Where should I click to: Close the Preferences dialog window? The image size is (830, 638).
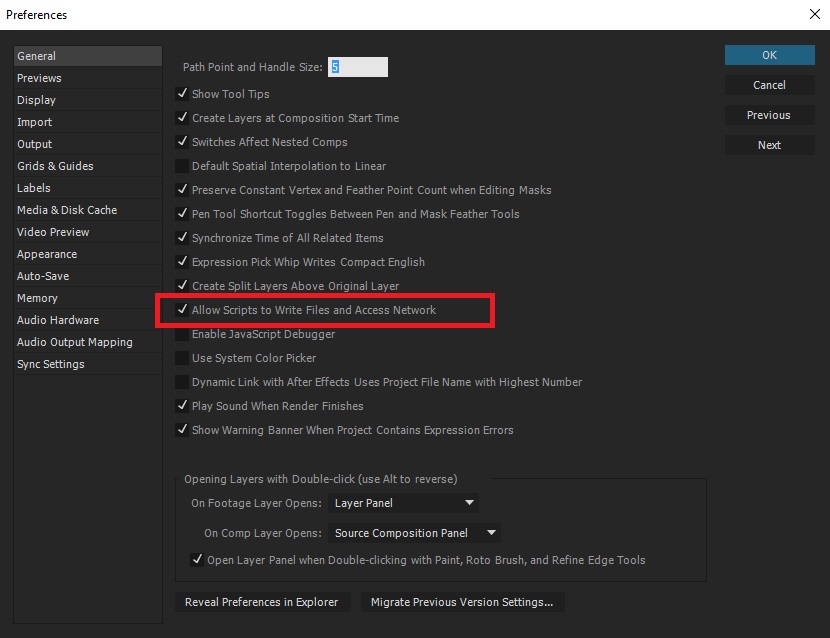pos(815,14)
